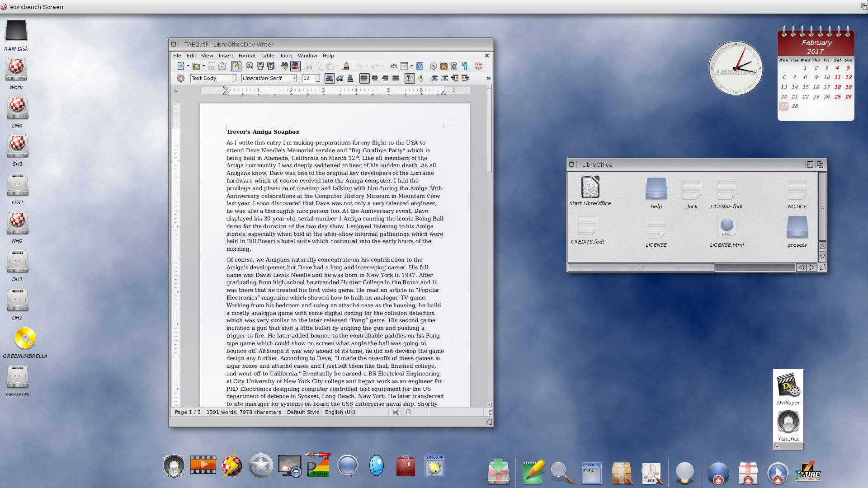Click the Print icon in Writer toolbar
The width and height of the screenshot is (868, 488).
pos(260,66)
